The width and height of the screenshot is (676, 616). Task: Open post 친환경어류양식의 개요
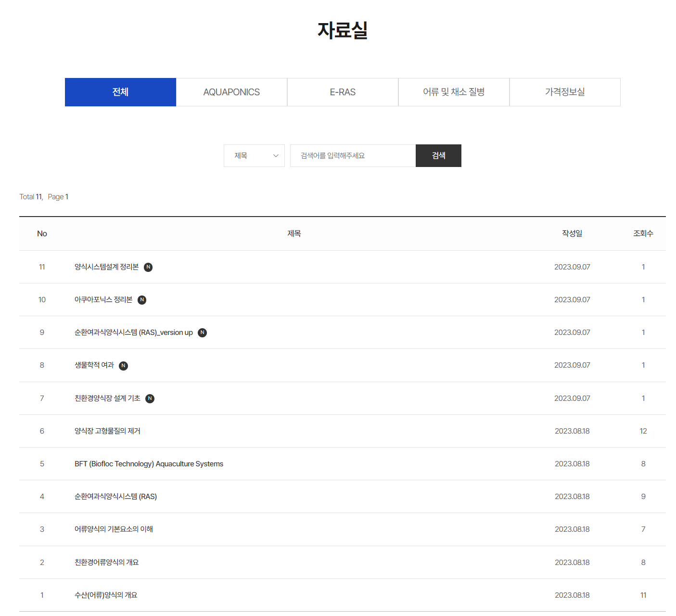click(x=106, y=562)
